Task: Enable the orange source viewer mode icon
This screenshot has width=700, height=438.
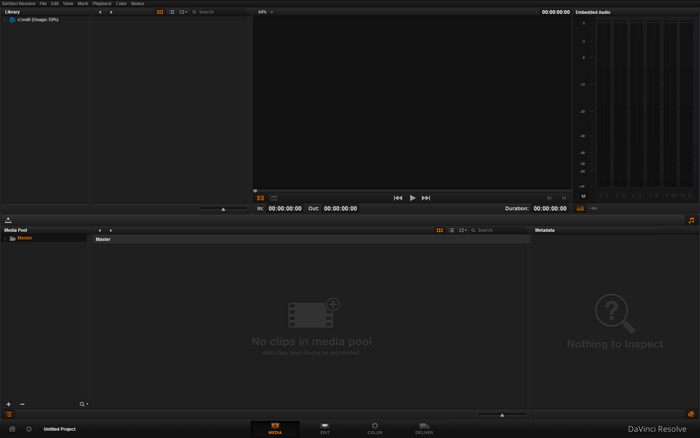Action: (x=260, y=198)
